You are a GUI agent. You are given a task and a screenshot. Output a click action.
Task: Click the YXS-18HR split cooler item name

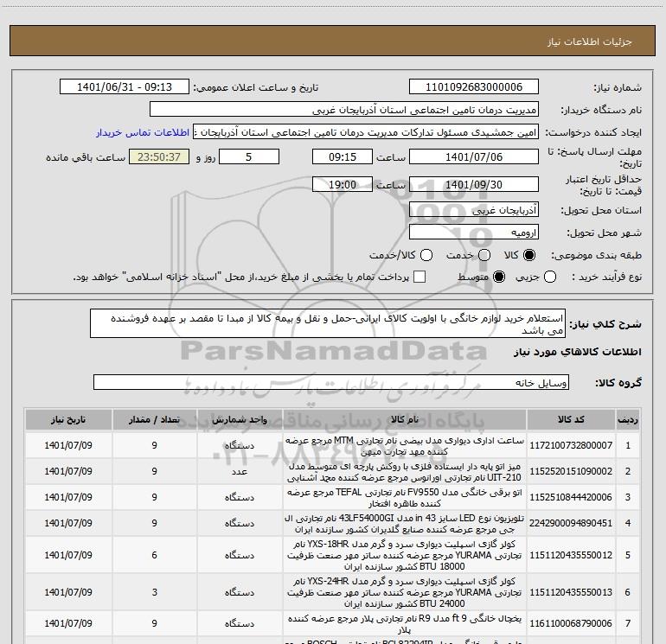pyautogui.click(x=405, y=555)
